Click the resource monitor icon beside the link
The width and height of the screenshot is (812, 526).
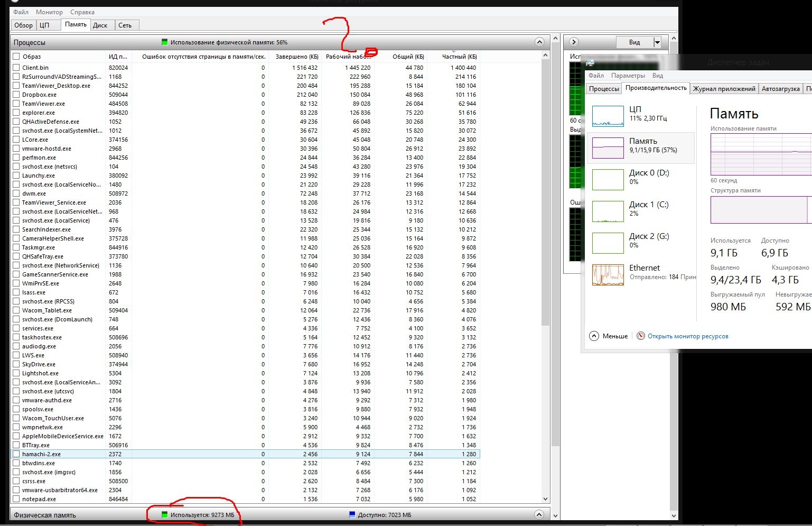[641, 336]
